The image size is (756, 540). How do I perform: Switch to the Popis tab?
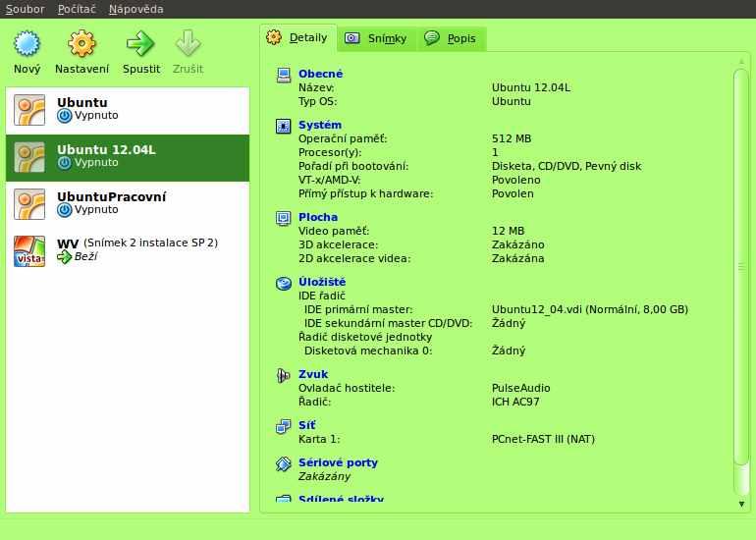click(x=452, y=38)
